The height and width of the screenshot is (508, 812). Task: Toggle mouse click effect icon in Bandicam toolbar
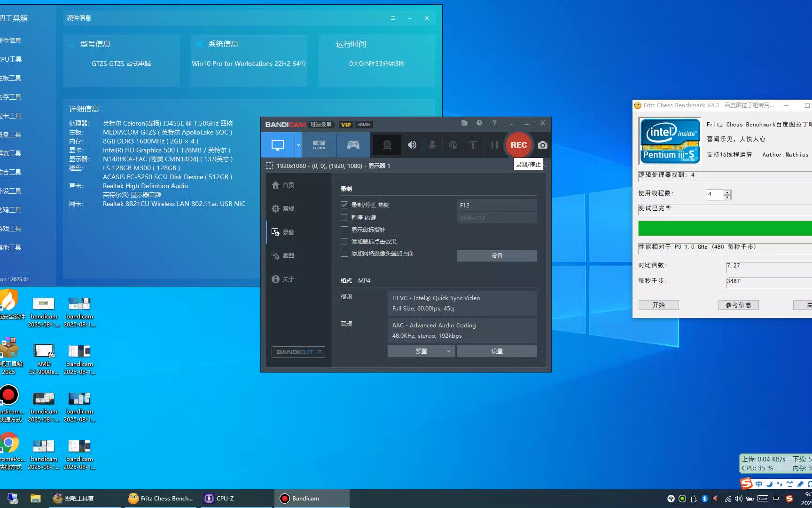[453, 145]
